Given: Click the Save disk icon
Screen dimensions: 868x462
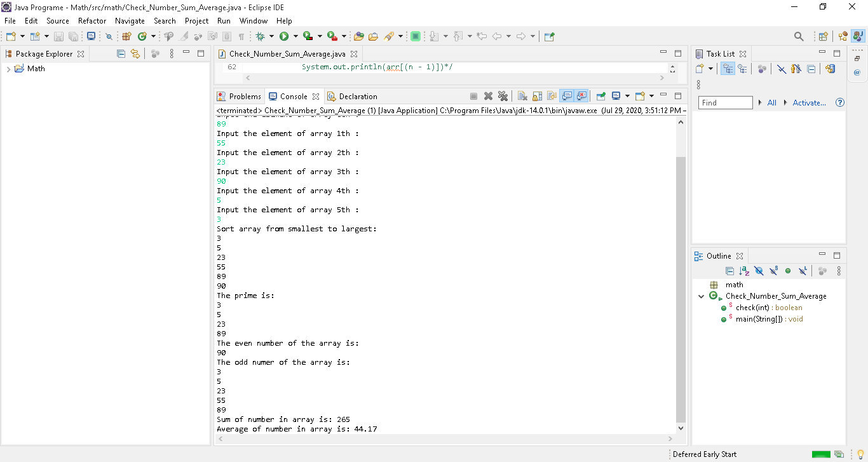Looking at the screenshot, I should [x=58, y=36].
